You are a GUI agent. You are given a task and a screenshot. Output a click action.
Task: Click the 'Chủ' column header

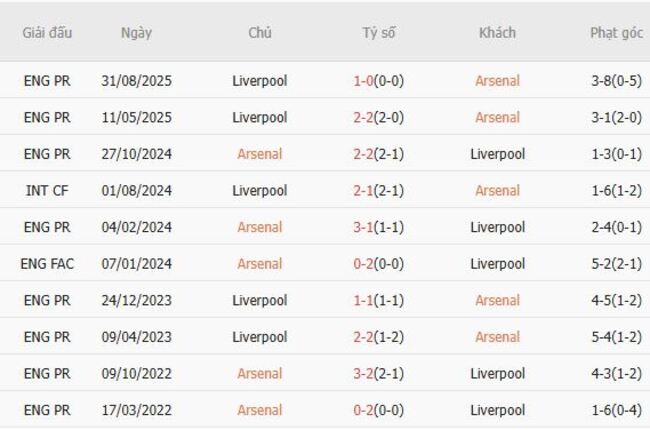pos(260,33)
